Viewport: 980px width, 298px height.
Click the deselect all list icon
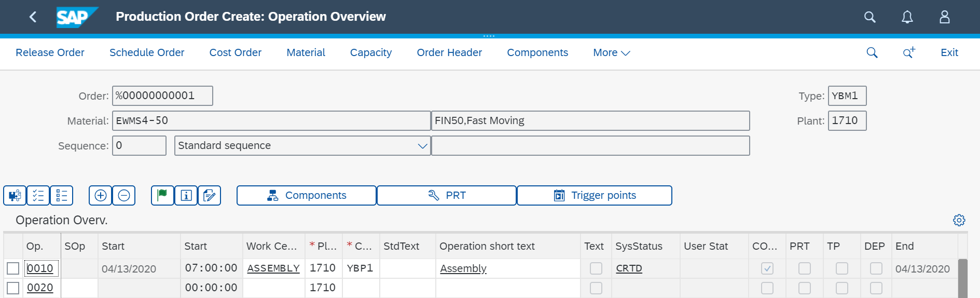pyautogui.click(x=62, y=196)
